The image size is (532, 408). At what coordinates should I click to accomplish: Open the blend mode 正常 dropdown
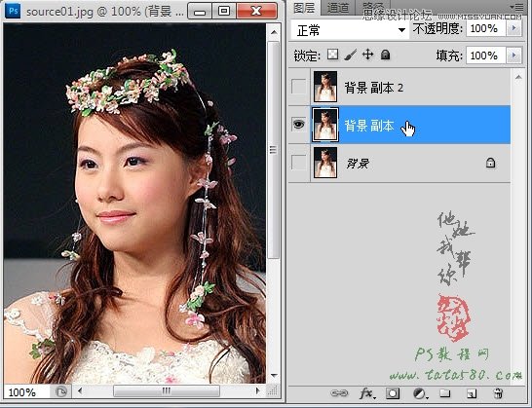[x=350, y=30]
